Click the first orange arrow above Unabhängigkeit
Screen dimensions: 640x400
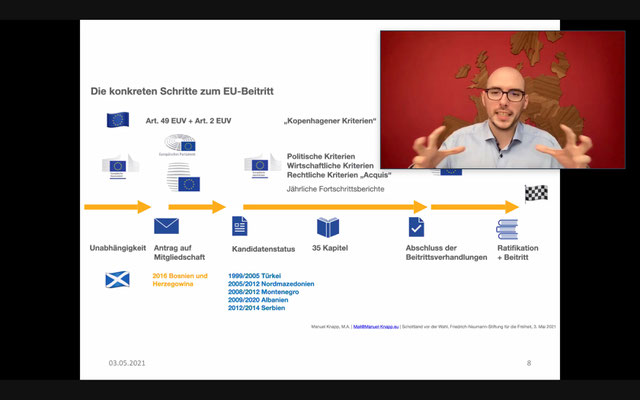[118, 207]
